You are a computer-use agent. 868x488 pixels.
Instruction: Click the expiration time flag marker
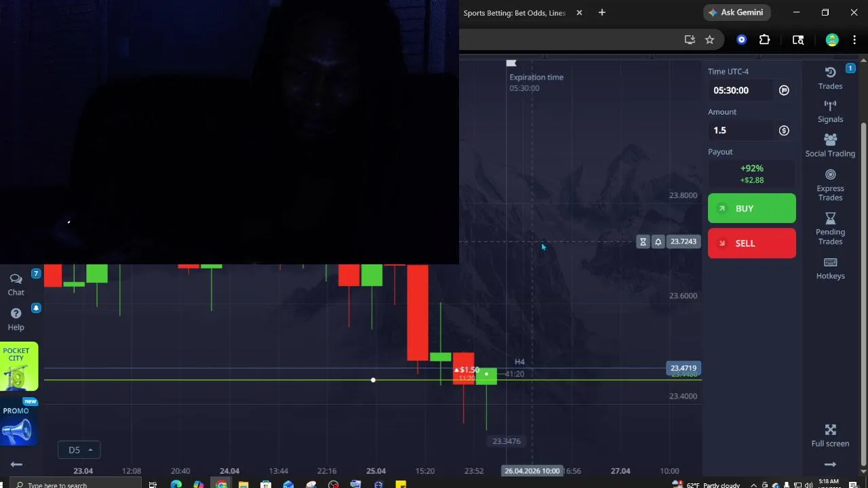pyautogui.click(x=511, y=63)
